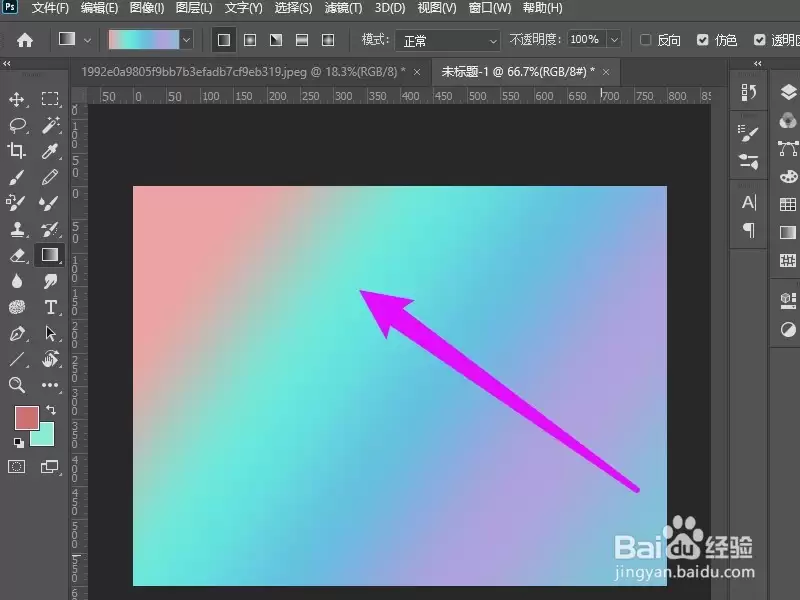Select the Eyedropper tool
This screenshot has width=800, height=600.
click(50, 151)
